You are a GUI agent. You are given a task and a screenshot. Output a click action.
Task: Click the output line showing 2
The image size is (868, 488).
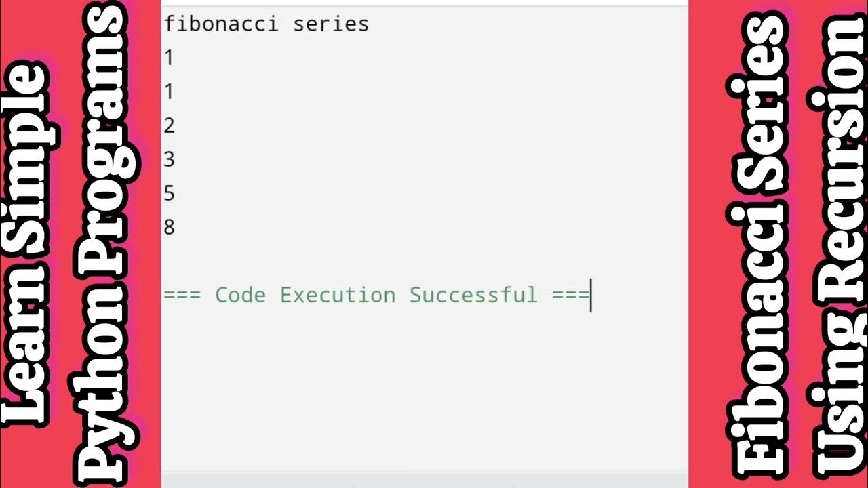(x=169, y=126)
